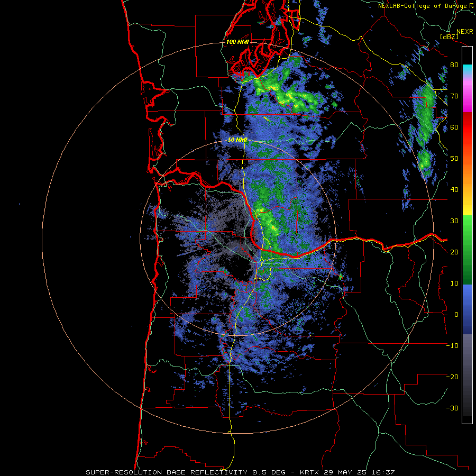Click the -10 value on the dBZ scale
The height and width of the screenshot is (476, 476).
tap(452, 346)
